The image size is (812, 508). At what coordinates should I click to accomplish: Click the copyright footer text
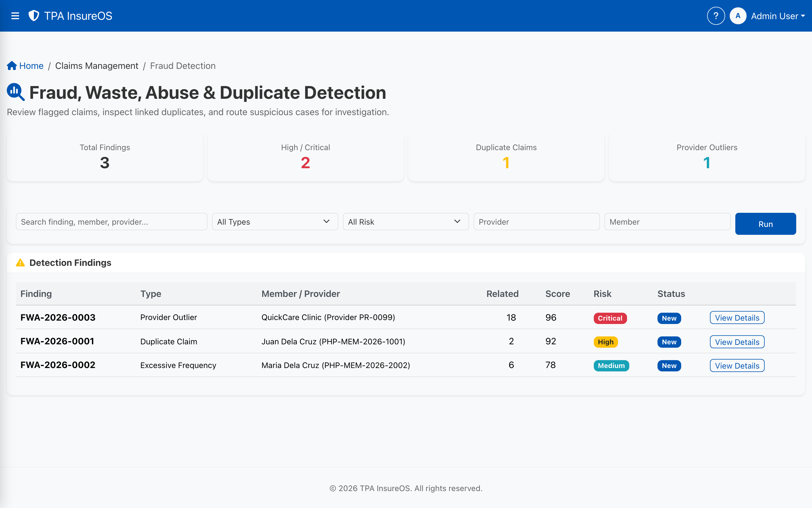click(406, 488)
